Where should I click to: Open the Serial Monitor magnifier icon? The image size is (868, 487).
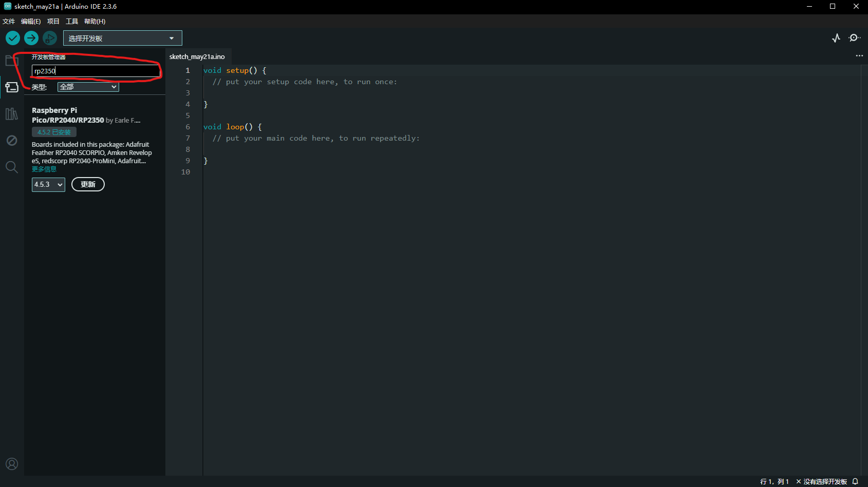854,38
